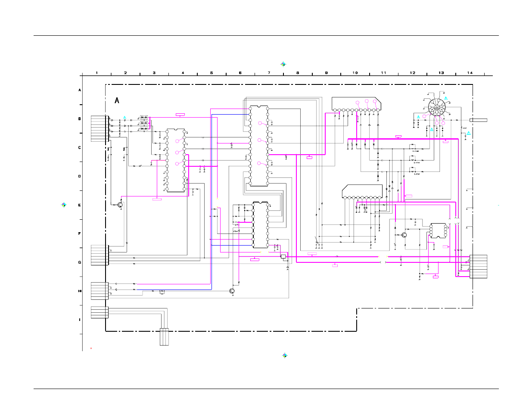Click column header number 2

point(125,73)
